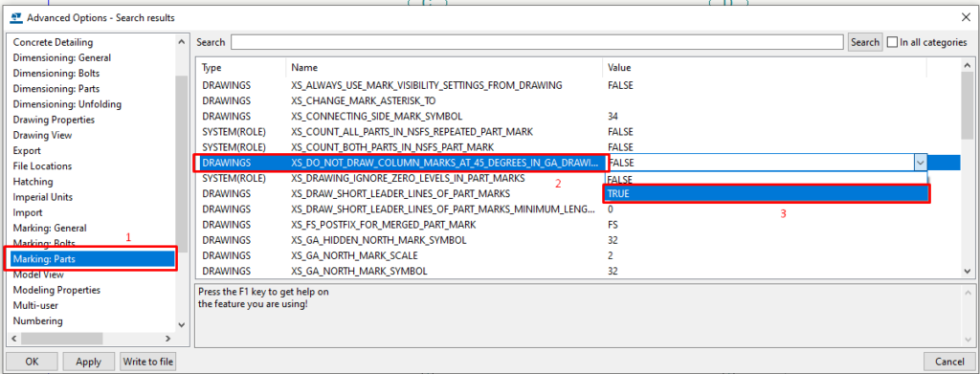Select the XS_CHANGE_MARK_ASTERISK_TO row
Viewport: 980px width, 374px height.
[x=579, y=100]
